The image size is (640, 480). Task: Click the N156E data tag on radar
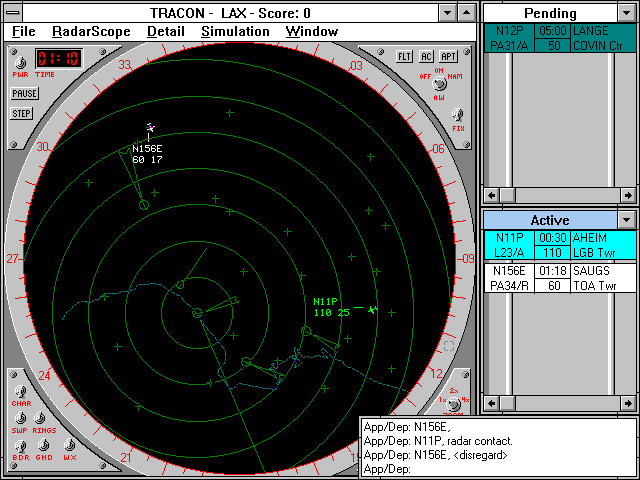[x=147, y=154]
